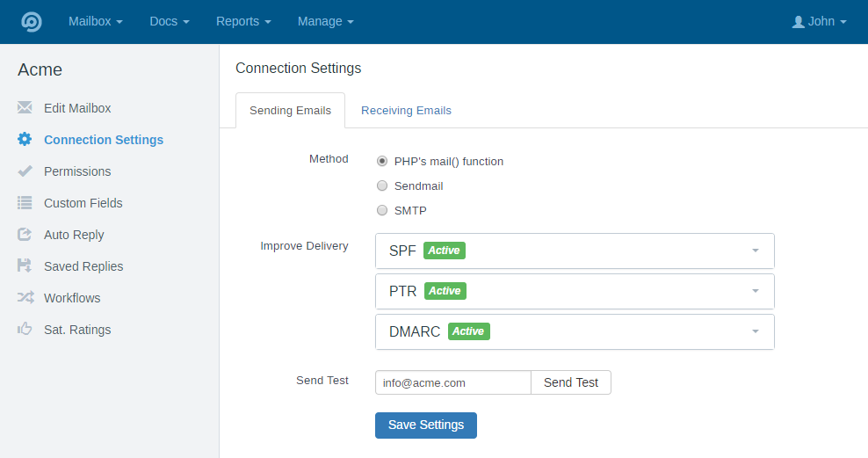
Task: Click the SPF Active badge
Action: 444,251
